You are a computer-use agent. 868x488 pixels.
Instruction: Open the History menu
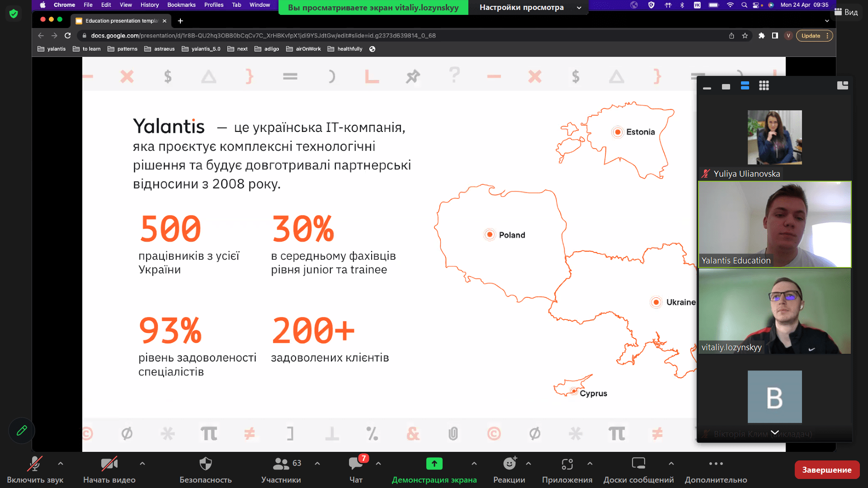(150, 5)
